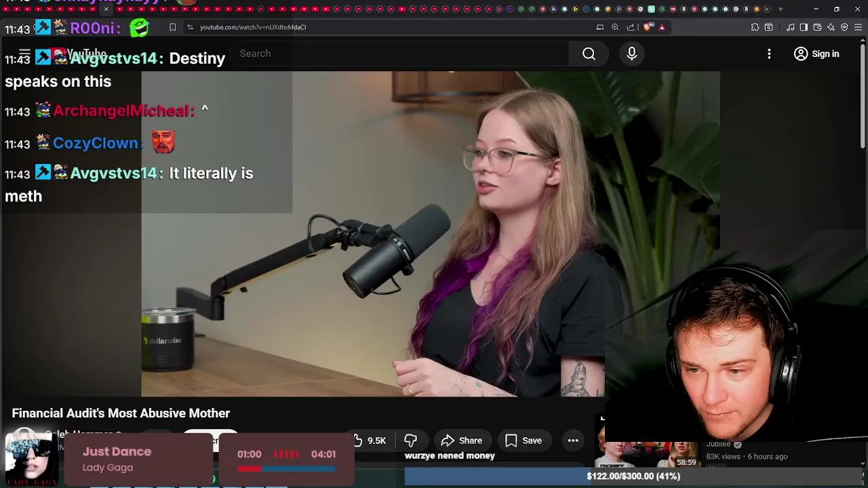Click the cast/screen icon in address bar

[x=600, y=27]
